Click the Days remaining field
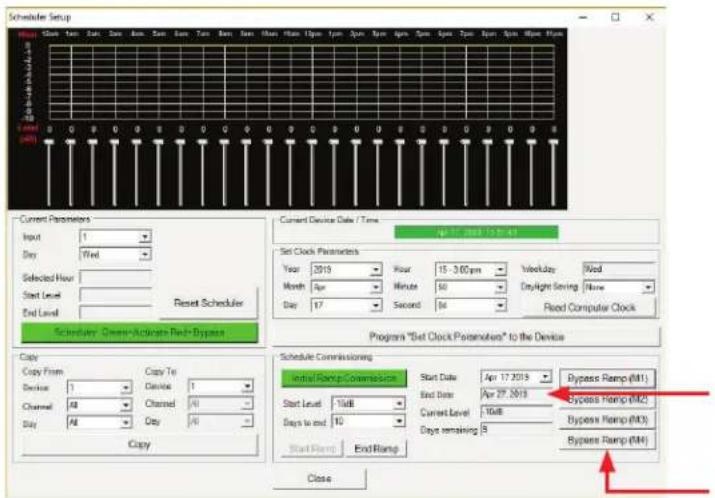The width and height of the screenshot is (715, 498). pos(516,430)
